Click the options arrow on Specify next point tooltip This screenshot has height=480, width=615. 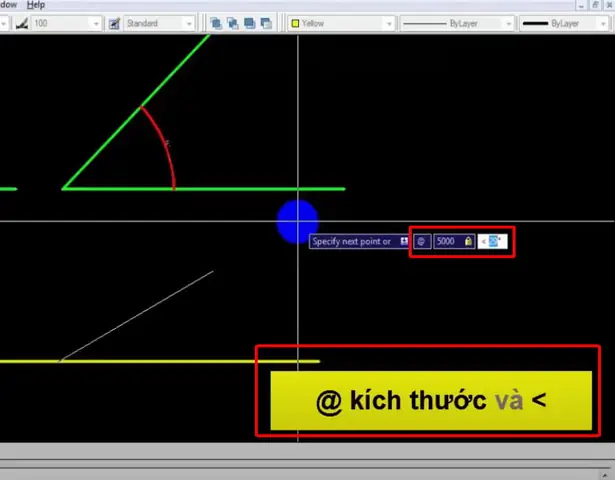[404, 241]
